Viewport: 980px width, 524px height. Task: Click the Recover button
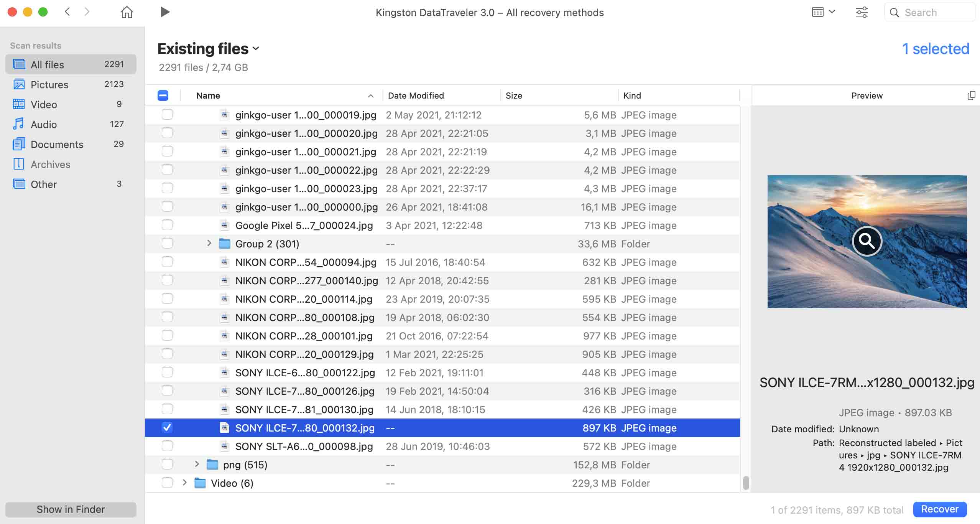pyautogui.click(x=939, y=509)
